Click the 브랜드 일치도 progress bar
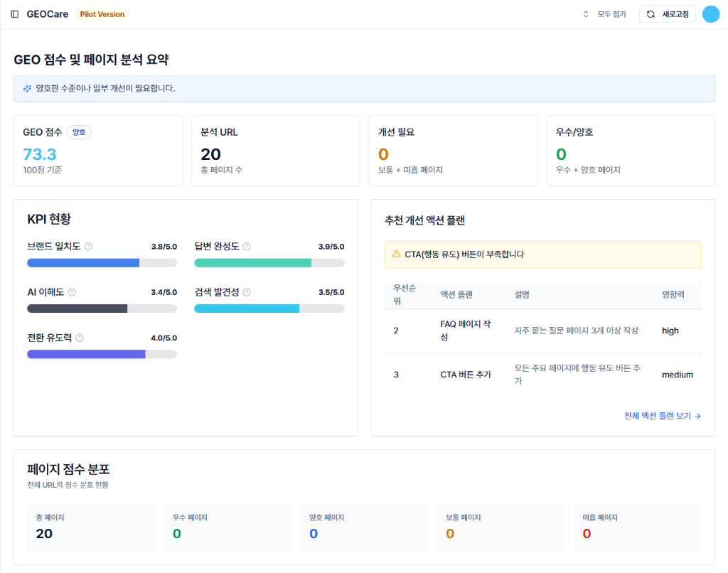Screen dimensions: 728x573 point(102,263)
